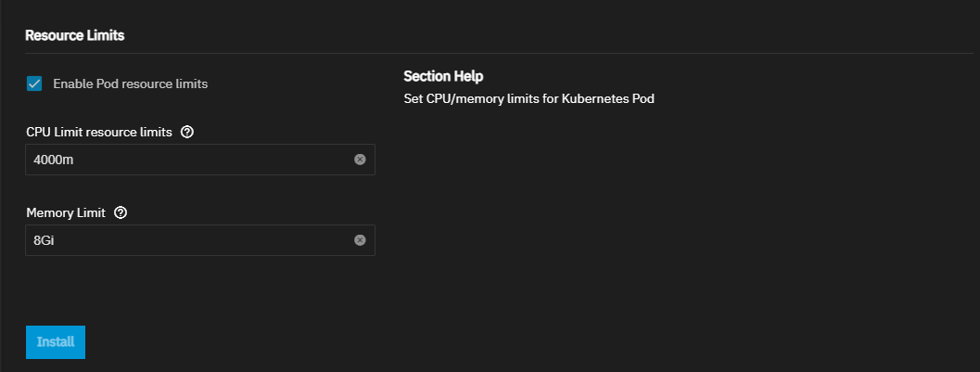Open help tooltip for CPU Limit resource limits
980x372 pixels.
[x=187, y=133]
